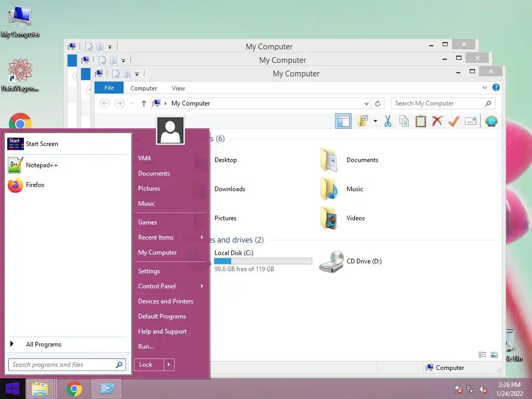Click the user account picture

pyautogui.click(x=170, y=130)
